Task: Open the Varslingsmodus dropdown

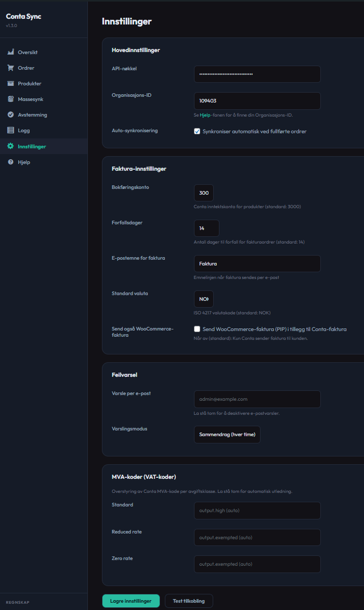Action: tap(227, 435)
